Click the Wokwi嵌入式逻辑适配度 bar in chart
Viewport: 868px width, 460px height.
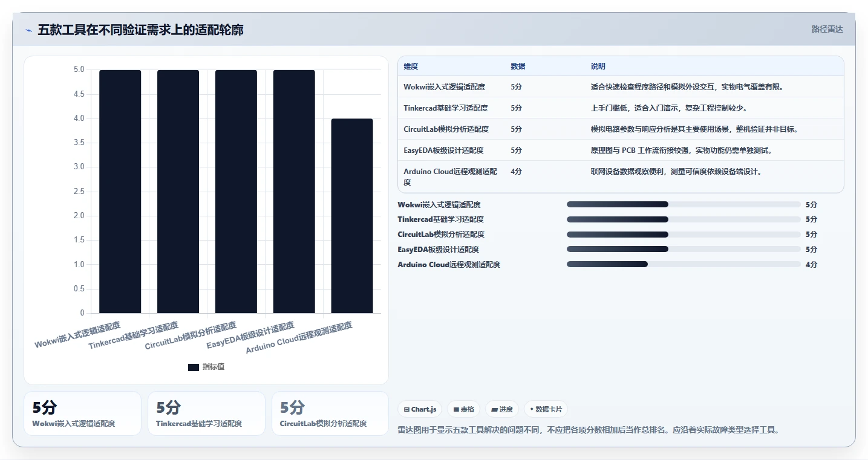click(x=120, y=192)
